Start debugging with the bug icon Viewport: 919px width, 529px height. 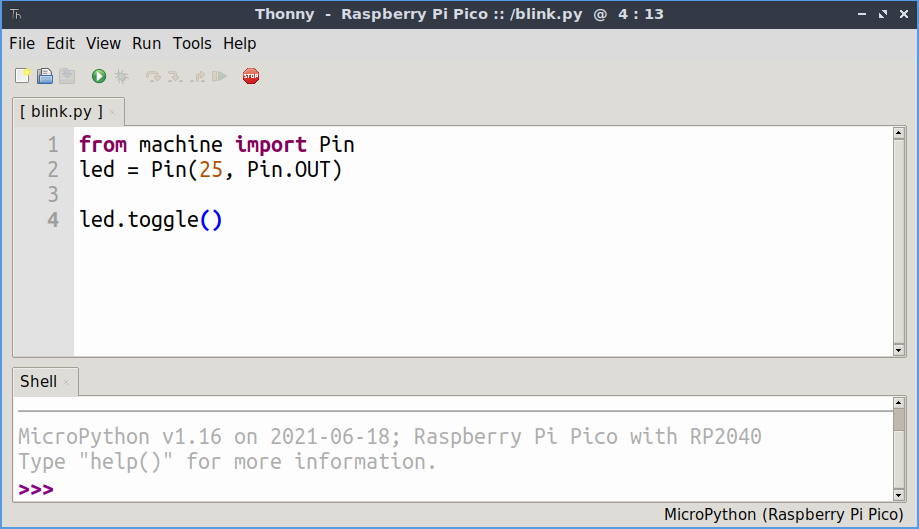click(x=121, y=76)
